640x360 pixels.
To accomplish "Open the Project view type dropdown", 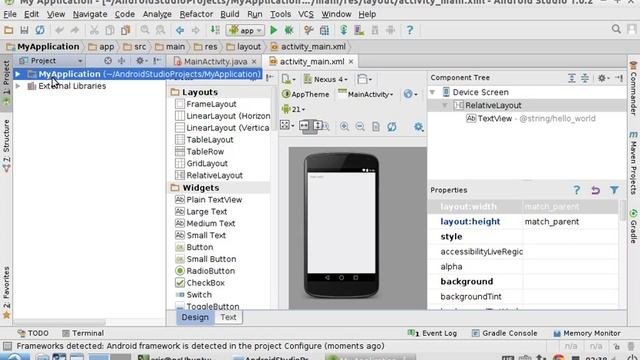I will [x=51, y=61].
